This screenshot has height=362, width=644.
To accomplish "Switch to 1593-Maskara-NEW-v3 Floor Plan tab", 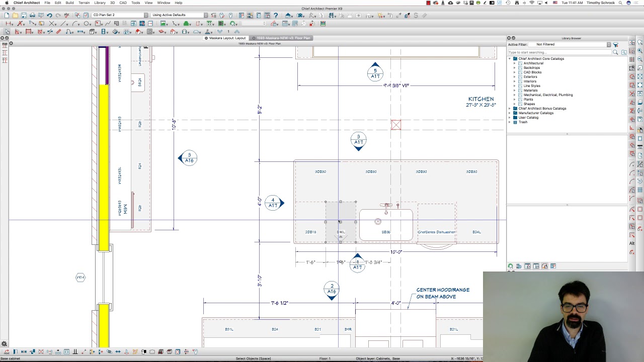I will pyautogui.click(x=283, y=38).
